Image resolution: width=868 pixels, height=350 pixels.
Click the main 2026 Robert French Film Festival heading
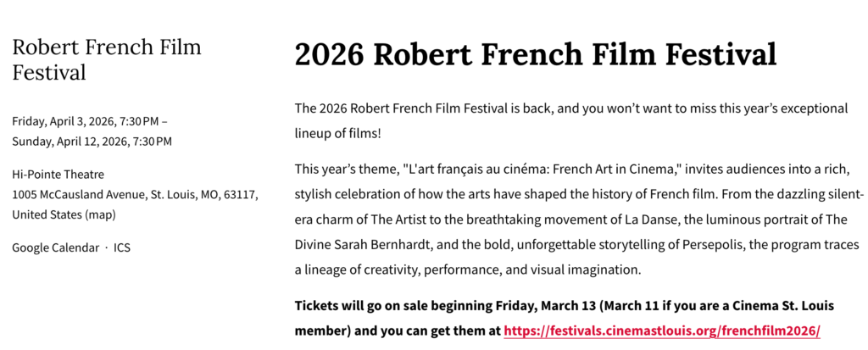535,55
